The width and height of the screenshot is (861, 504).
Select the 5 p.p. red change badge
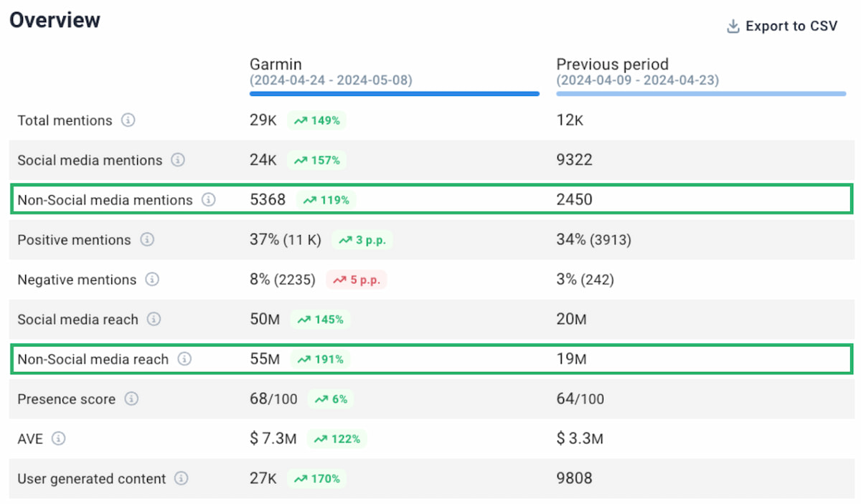point(357,280)
